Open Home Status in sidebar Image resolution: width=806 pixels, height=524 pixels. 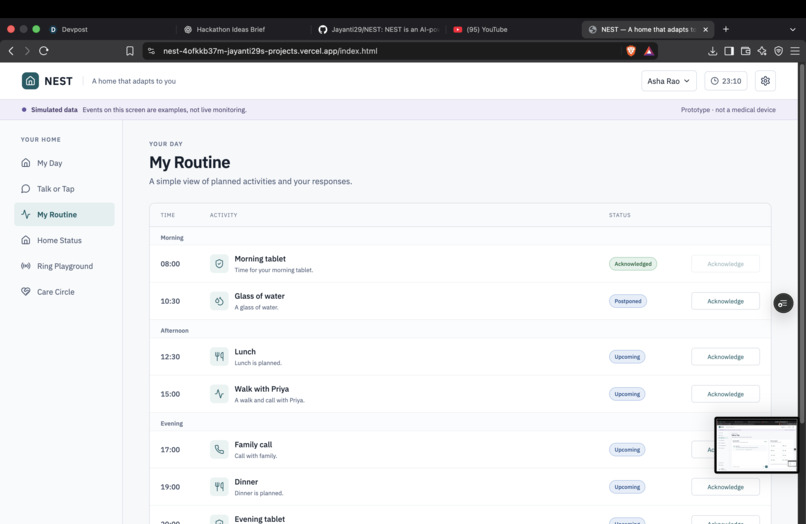[64, 240]
